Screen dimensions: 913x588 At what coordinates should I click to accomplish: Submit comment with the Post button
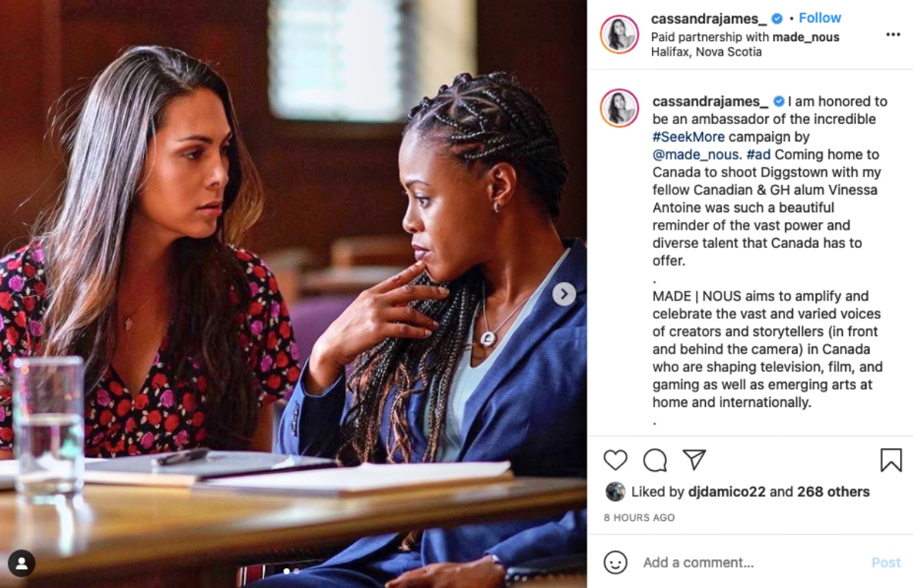[x=886, y=563]
